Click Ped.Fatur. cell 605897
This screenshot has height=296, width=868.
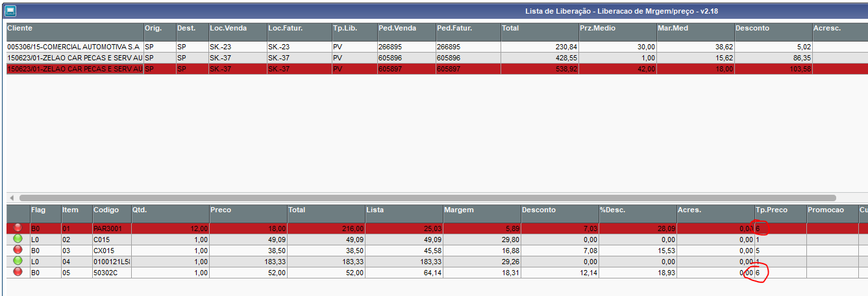(468, 68)
